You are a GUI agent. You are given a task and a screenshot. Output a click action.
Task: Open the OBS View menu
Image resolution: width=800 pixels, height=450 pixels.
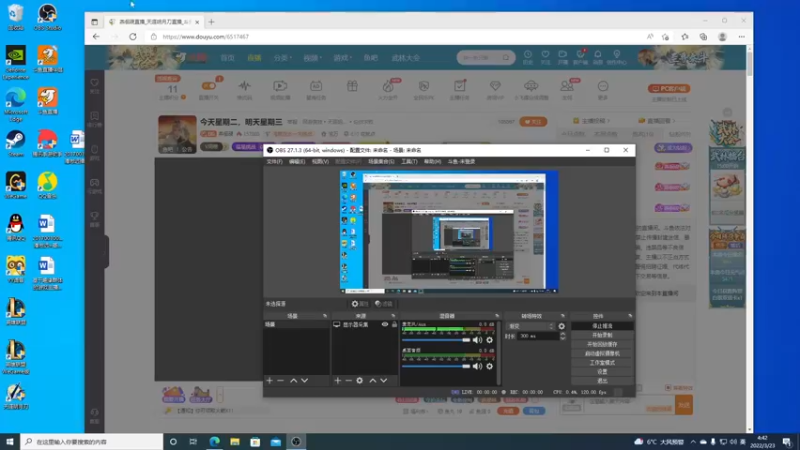point(320,162)
